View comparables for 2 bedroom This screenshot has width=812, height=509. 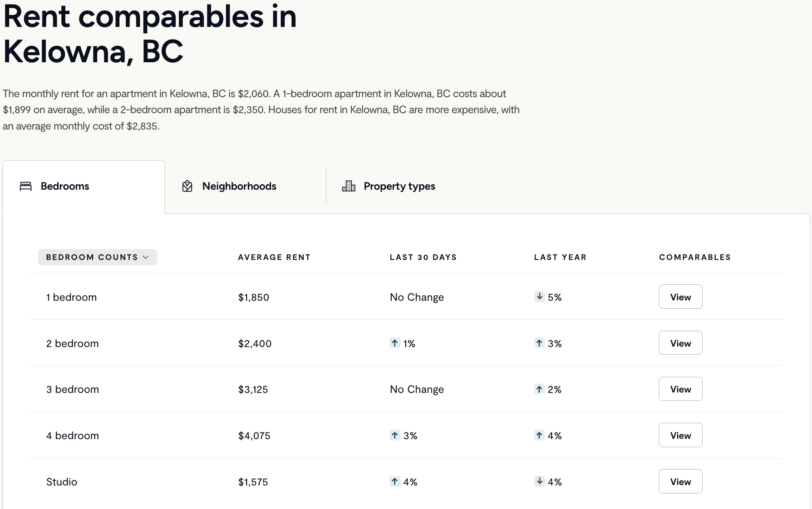click(x=680, y=343)
